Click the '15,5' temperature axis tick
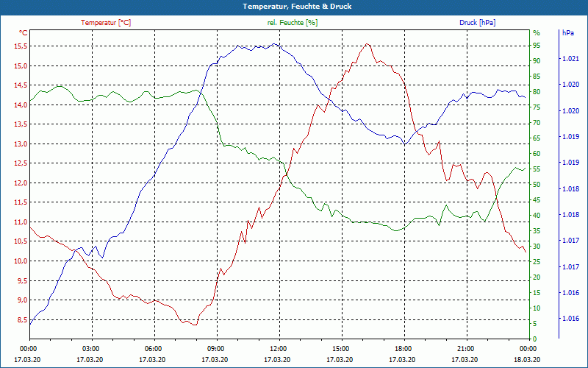 [x=21, y=46]
